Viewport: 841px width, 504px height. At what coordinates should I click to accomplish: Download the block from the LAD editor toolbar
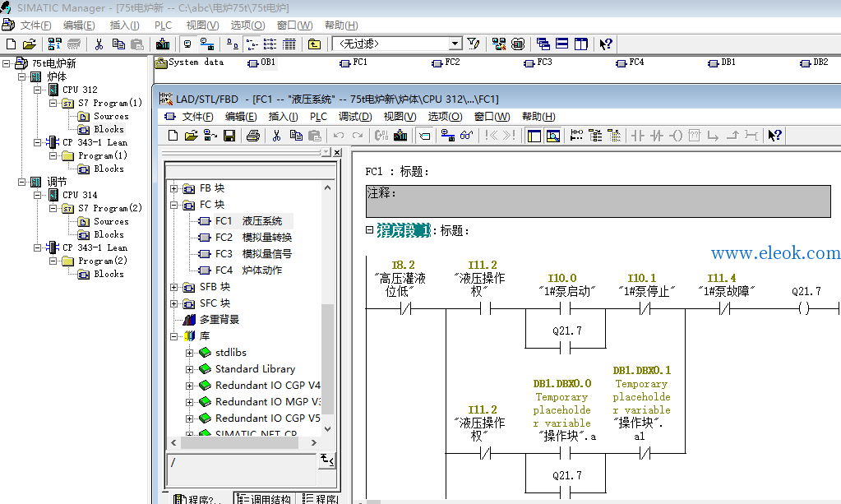click(x=400, y=136)
